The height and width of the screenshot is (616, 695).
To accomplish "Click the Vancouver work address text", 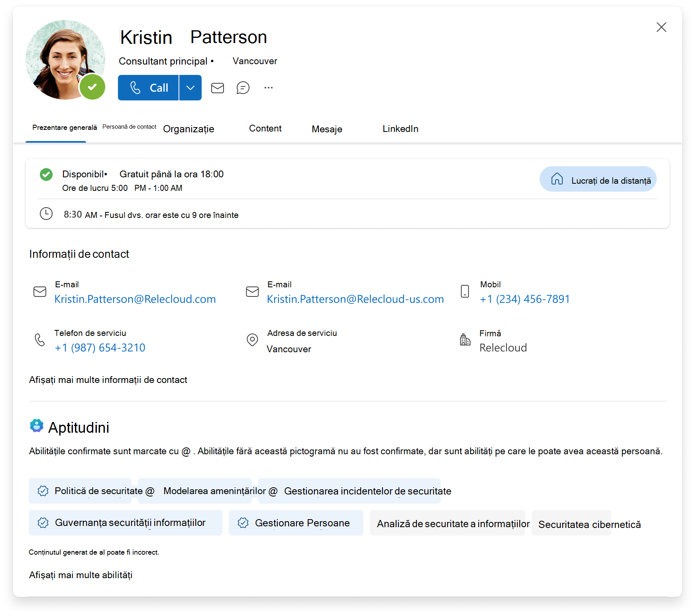I will click(289, 349).
